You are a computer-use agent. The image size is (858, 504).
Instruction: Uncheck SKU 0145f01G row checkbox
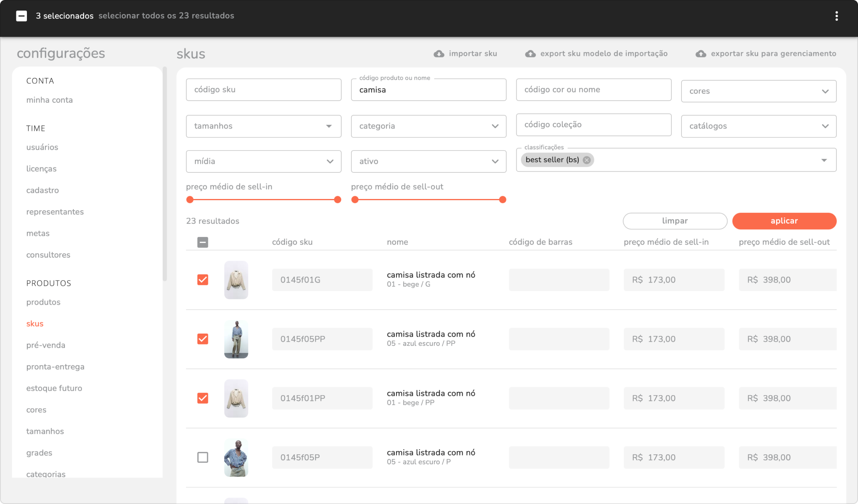(x=203, y=280)
